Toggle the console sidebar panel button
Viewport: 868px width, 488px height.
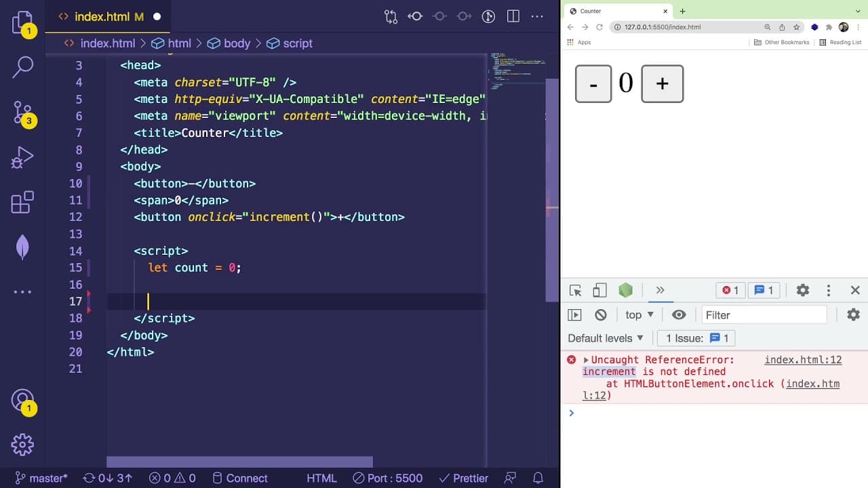coord(574,314)
